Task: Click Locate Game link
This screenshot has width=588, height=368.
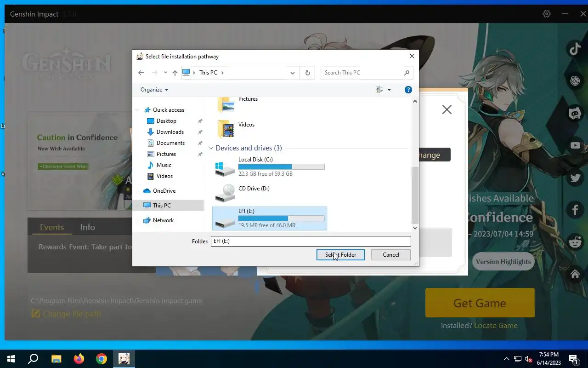Action: point(496,325)
